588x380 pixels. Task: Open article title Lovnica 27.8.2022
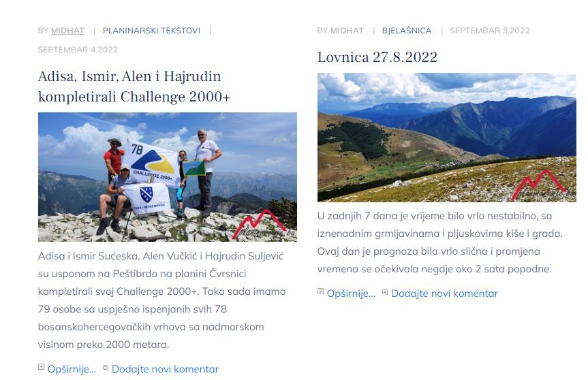[x=377, y=57]
